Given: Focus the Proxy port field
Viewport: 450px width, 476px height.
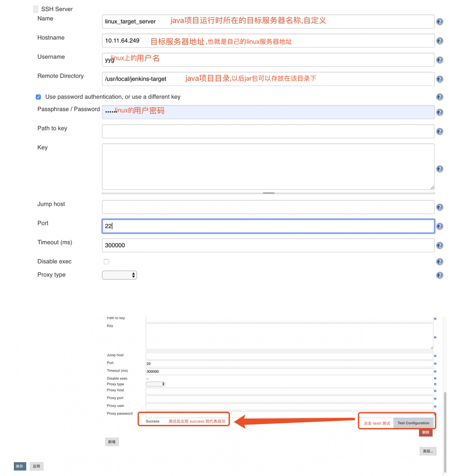Looking at the screenshot, I should [x=289, y=399].
